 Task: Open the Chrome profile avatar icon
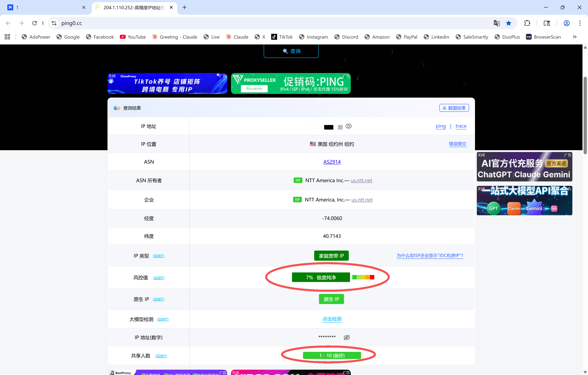[567, 23]
